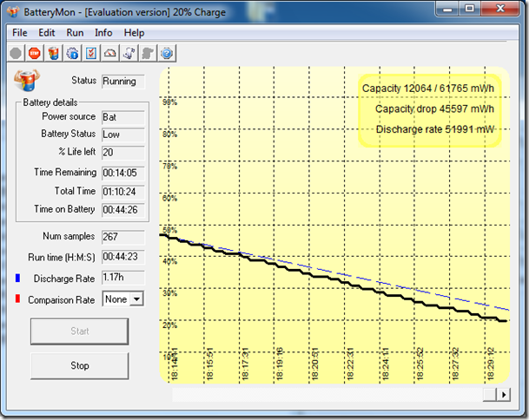Click the Run time (H:M:S) label
The image size is (529, 420).
pos(62,258)
